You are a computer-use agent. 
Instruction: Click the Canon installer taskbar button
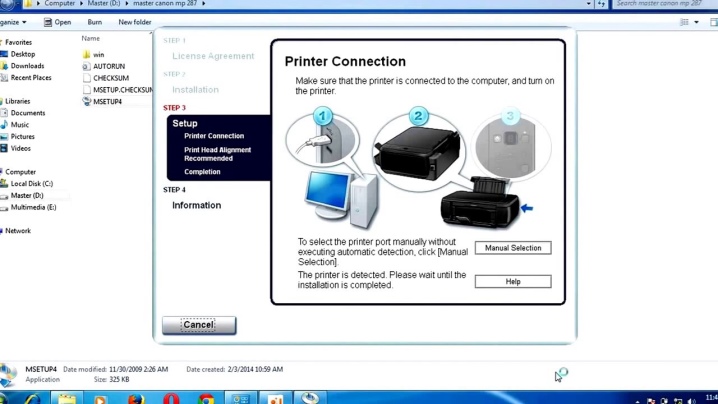tap(310, 398)
